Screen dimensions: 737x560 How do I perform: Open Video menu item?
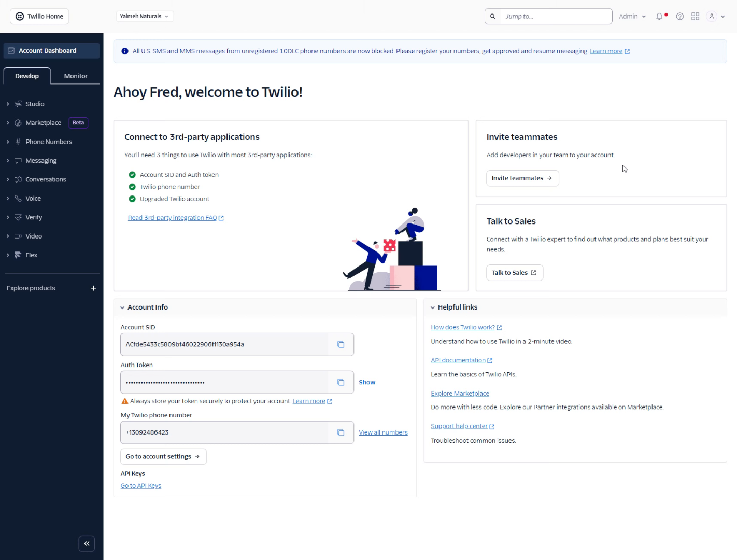(34, 236)
